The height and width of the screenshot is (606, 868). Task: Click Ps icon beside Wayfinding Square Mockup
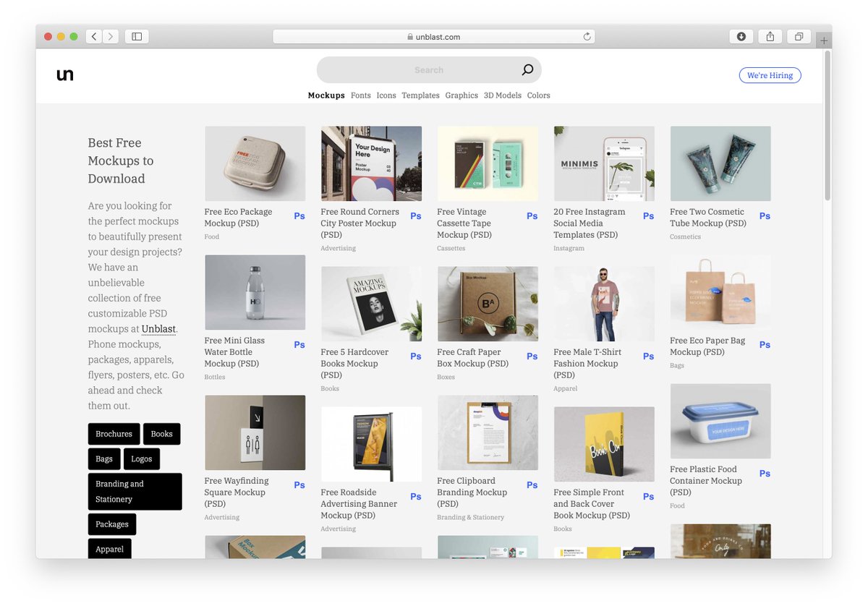pos(299,485)
